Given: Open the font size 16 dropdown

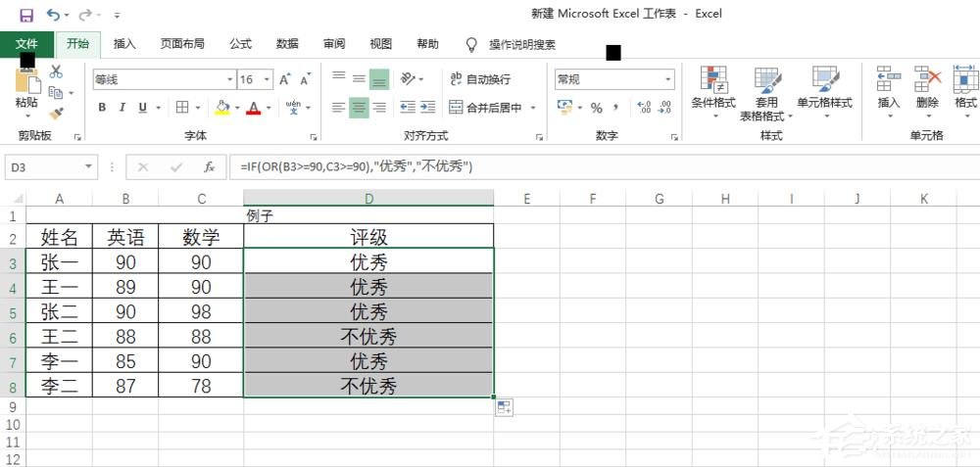Looking at the screenshot, I should pyautogui.click(x=267, y=79).
